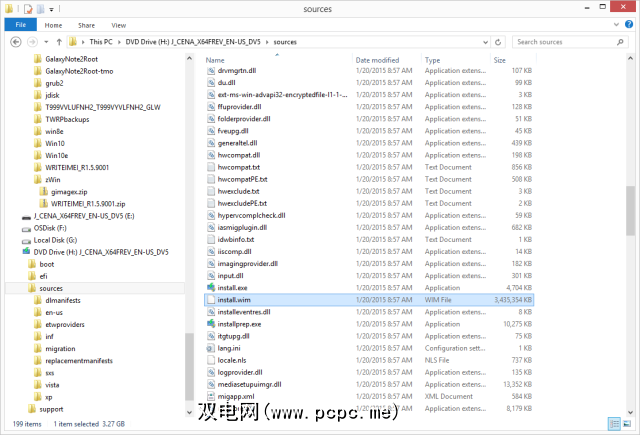Screen dimensions: 640x435
Task: Click sources breadcrumb segment
Action: click(x=285, y=42)
